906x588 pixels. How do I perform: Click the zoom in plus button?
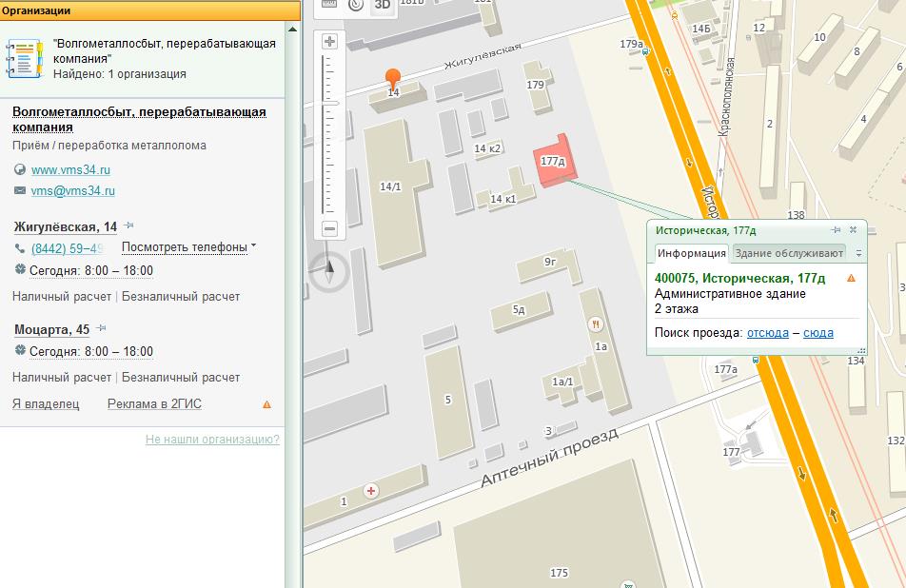coord(329,41)
